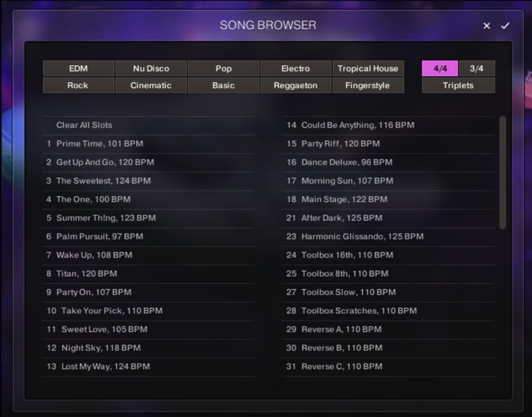Choose Reverse B, 110 BPM
The image size is (532, 417).
coord(388,348)
